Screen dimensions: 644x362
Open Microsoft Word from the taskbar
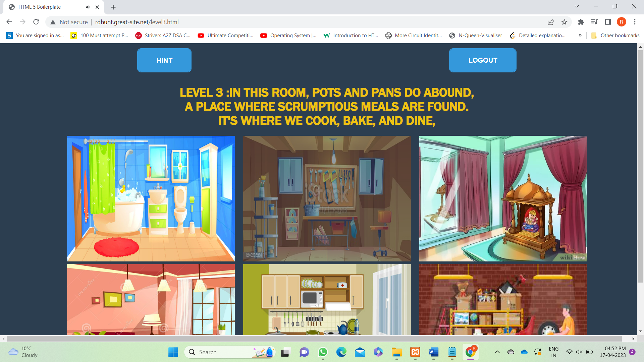pyautogui.click(x=433, y=352)
